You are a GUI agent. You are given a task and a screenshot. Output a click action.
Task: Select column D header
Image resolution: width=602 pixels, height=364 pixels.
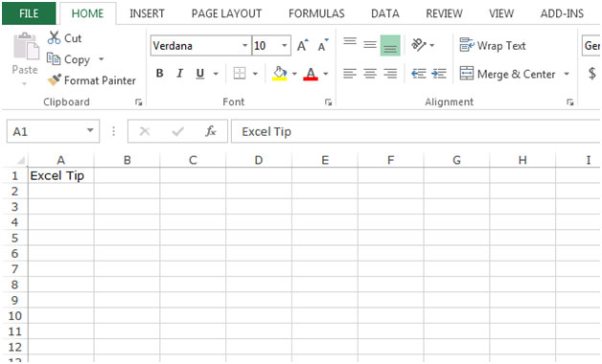259,160
